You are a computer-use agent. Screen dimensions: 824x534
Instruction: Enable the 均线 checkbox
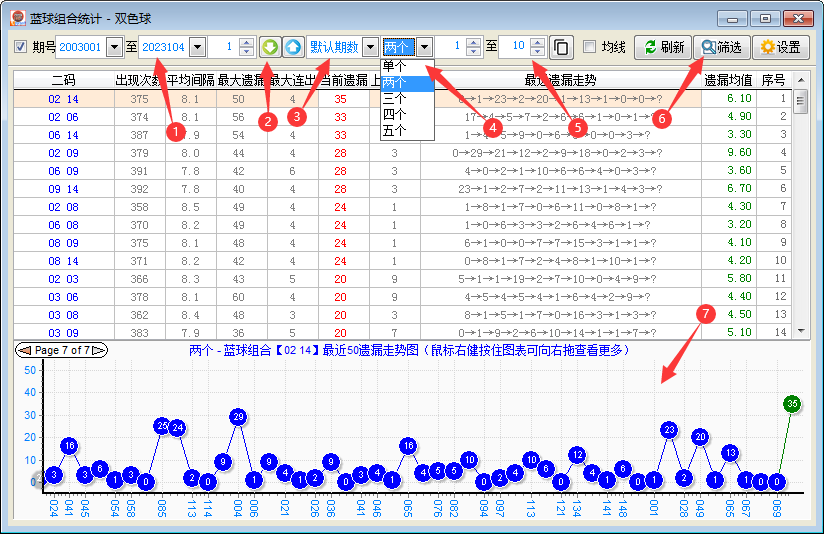(x=589, y=47)
